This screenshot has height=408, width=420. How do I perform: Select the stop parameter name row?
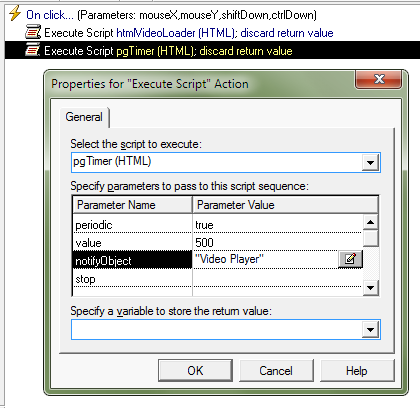pos(132,279)
